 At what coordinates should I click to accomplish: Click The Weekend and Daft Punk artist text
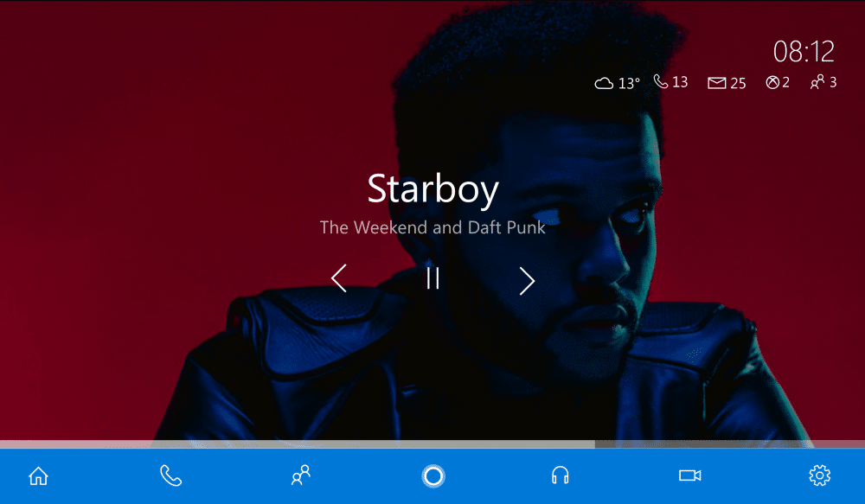[432, 227]
